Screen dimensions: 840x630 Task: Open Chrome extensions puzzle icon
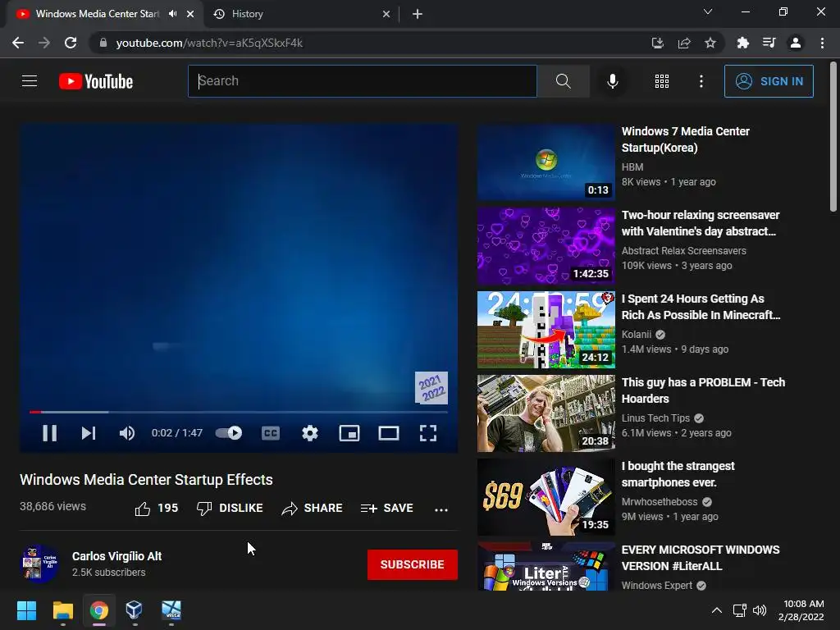click(x=742, y=43)
